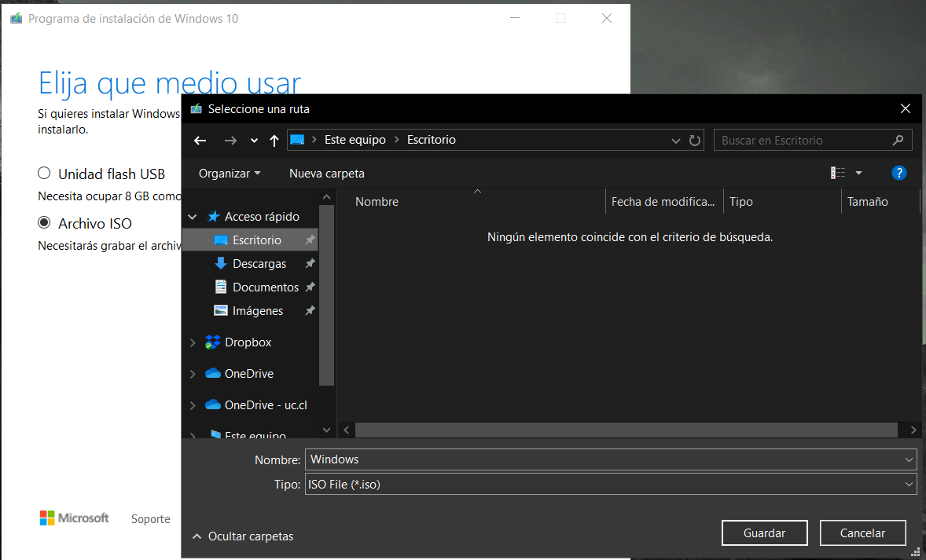Open the Tipo ISO File dropdown
926x560 pixels.
click(611, 485)
